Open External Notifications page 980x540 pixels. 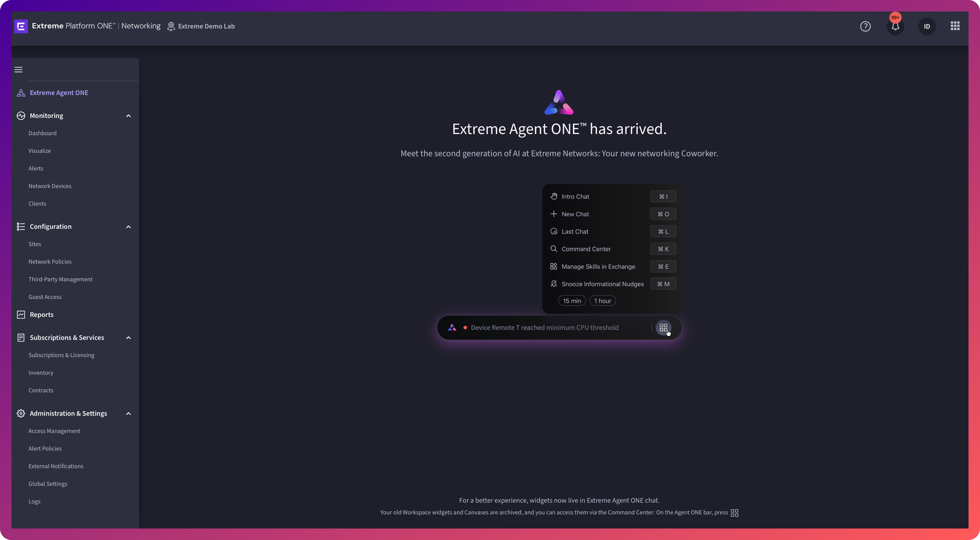[x=56, y=466]
